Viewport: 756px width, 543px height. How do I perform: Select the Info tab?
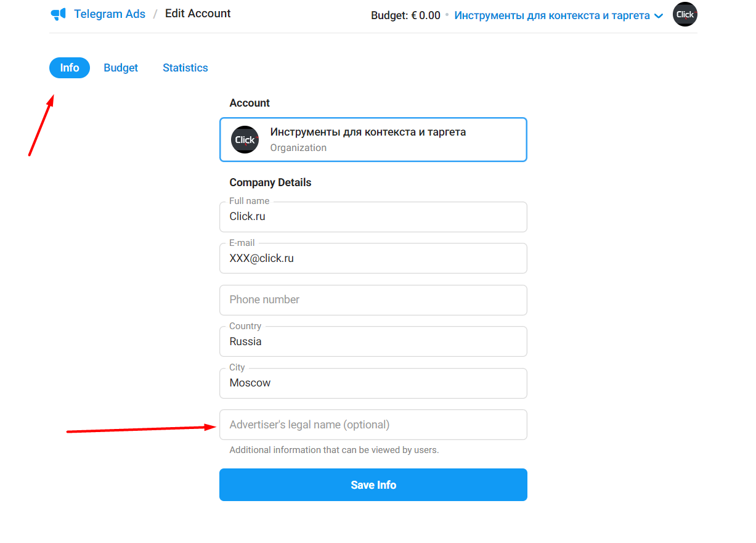tap(70, 68)
